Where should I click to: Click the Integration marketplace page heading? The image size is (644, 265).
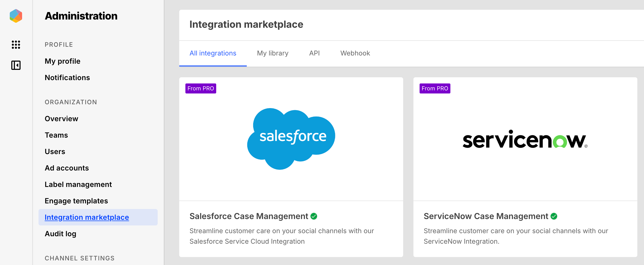pyautogui.click(x=246, y=24)
